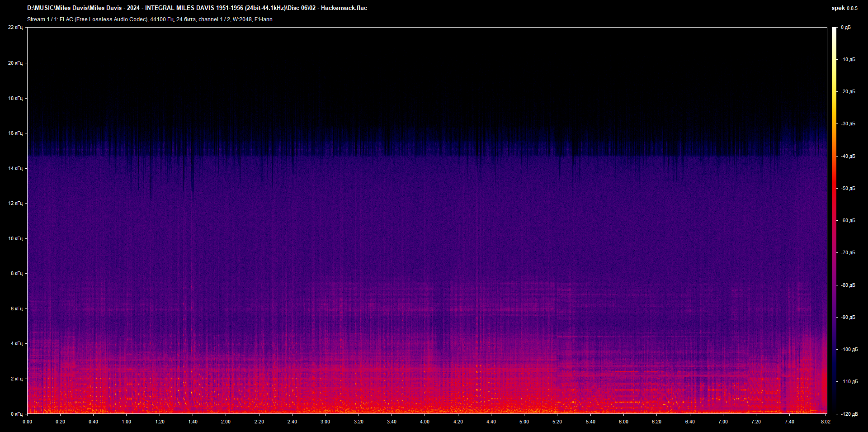
Task: Click the 0 дБ level scale label
Action: 845,28
